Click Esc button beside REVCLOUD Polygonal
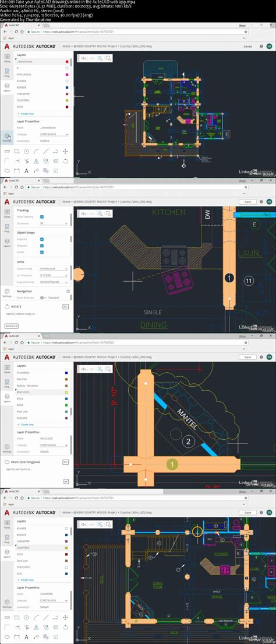The height and width of the screenshot is (644, 276). [65, 461]
